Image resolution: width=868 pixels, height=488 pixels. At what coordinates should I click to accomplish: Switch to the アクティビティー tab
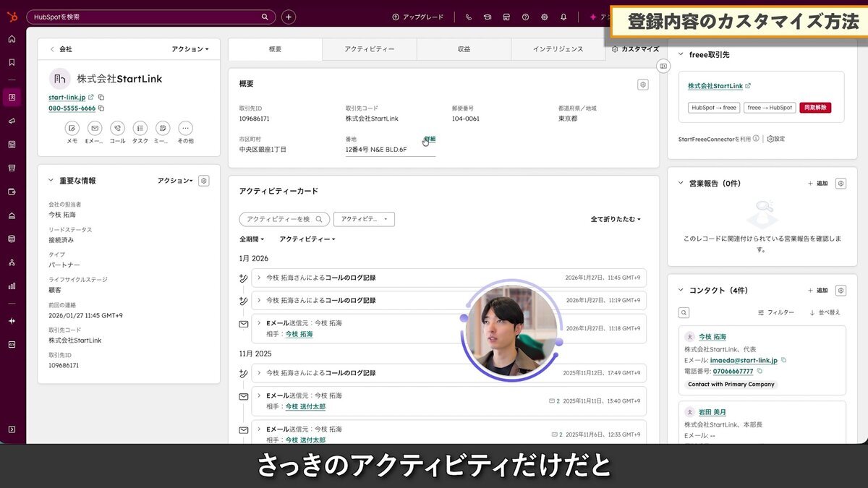369,49
